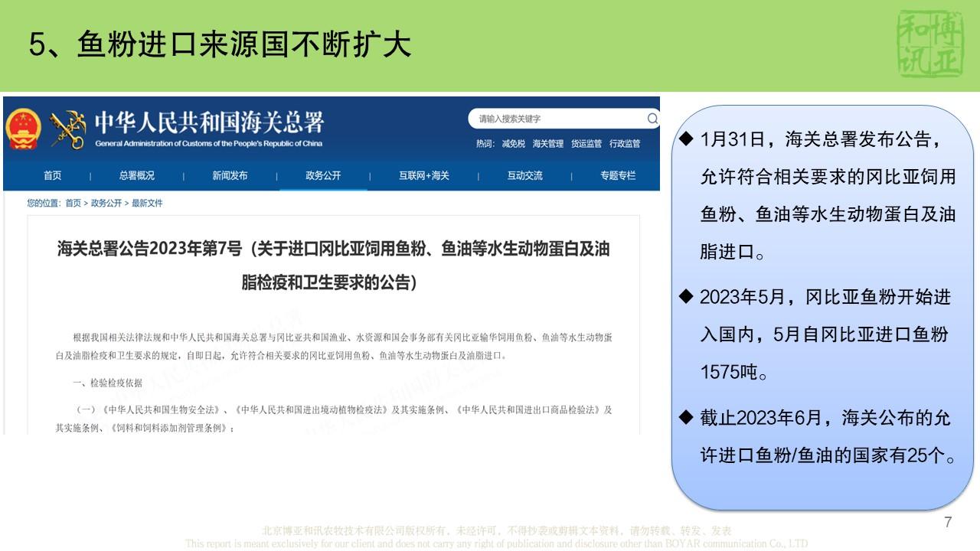The width and height of the screenshot is (980, 551).
Task: Click 首页 in the breadcrumb path
Action: 73,204
